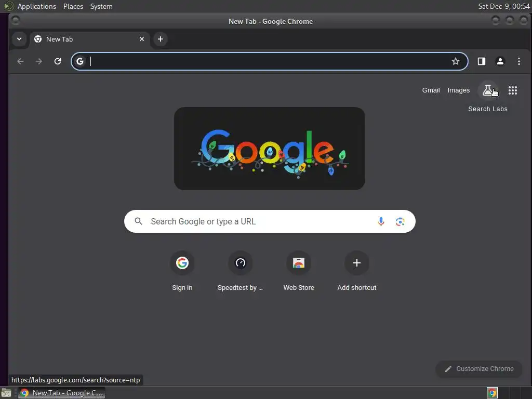Open the Chrome profile icon

click(500, 61)
